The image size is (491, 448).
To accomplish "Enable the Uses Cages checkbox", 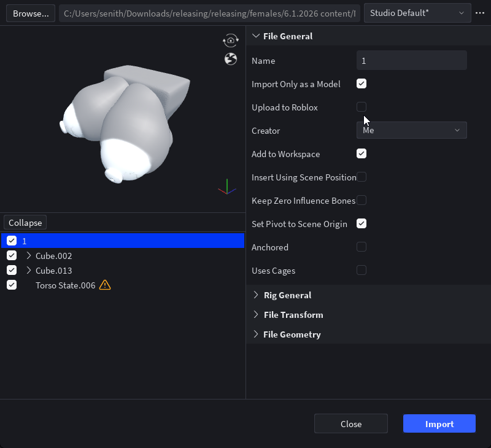I will (x=361, y=270).
